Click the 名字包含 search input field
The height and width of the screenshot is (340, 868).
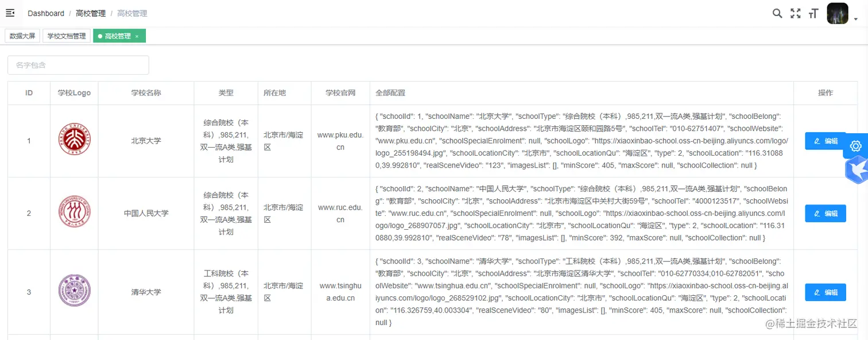point(78,65)
